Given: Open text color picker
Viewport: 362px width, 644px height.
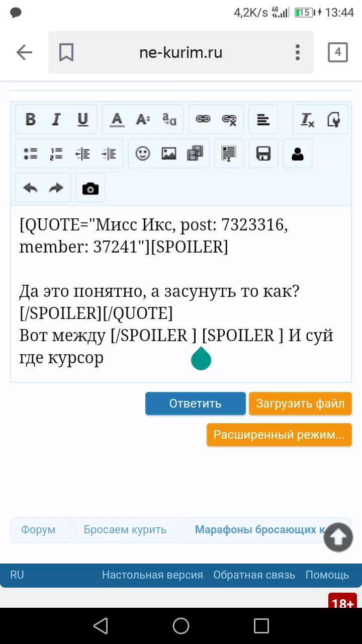Looking at the screenshot, I should pyautogui.click(x=117, y=119).
